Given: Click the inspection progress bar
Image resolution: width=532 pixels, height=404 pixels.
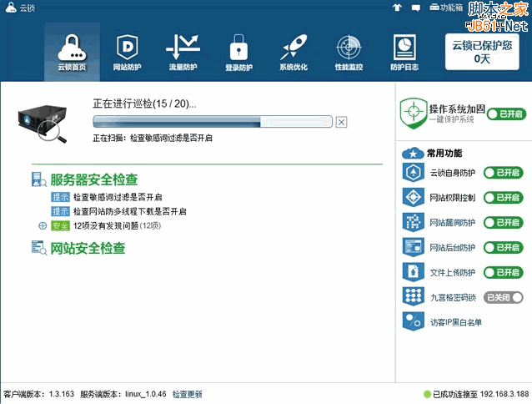Looking at the screenshot, I should (212, 122).
